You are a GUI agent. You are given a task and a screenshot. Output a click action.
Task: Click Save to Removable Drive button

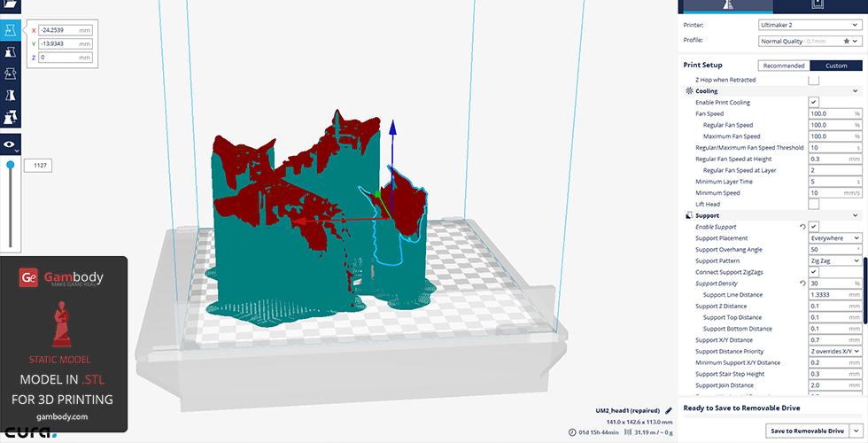tap(808, 431)
